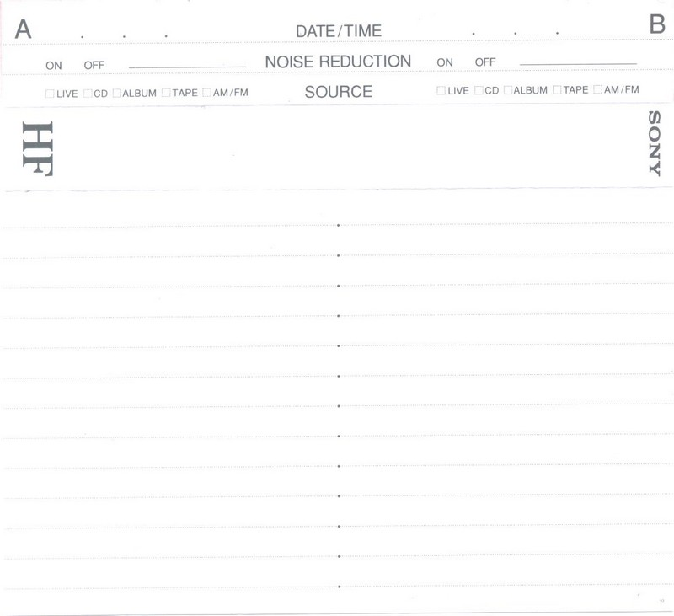Click the vertical SONY logo
The width and height of the screenshot is (674, 616).
pos(654,143)
